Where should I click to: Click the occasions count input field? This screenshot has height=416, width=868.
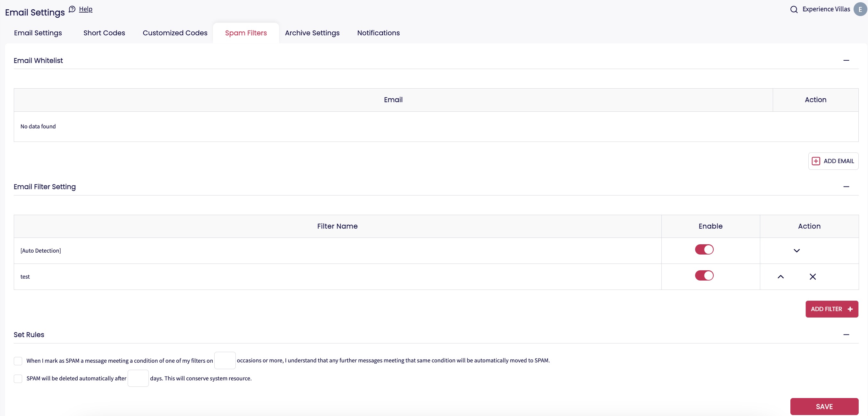tap(225, 360)
